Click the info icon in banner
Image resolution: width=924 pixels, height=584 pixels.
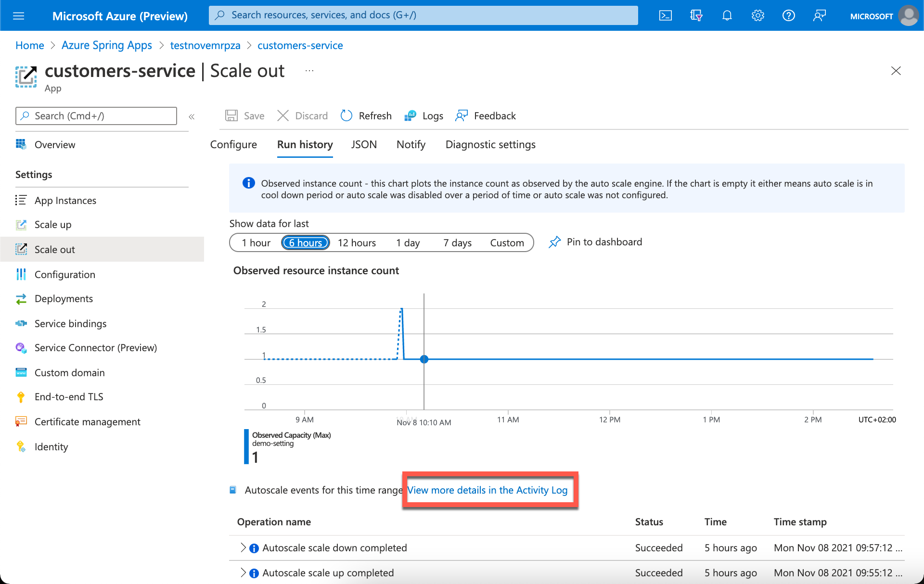(x=248, y=183)
